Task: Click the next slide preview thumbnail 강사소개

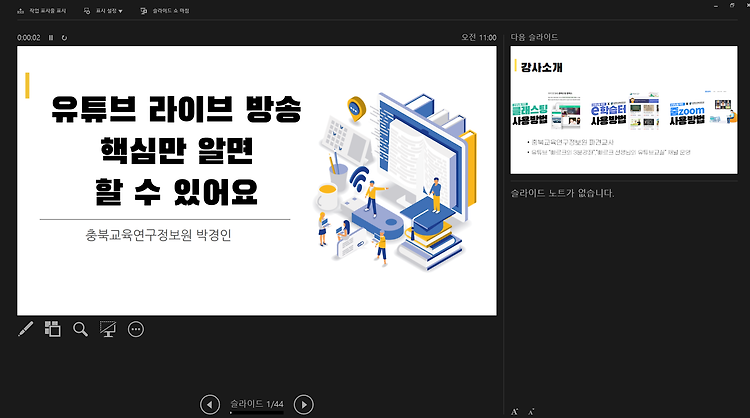Action: [x=624, y=110]
